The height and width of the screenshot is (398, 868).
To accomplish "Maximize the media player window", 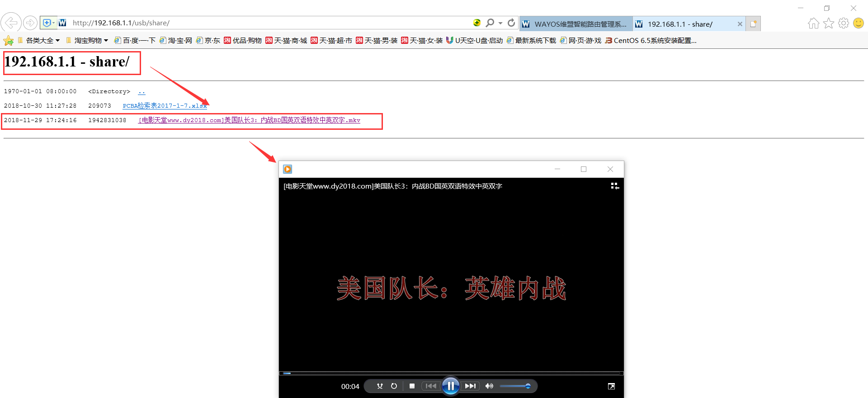I will click(x=584, y=169).
